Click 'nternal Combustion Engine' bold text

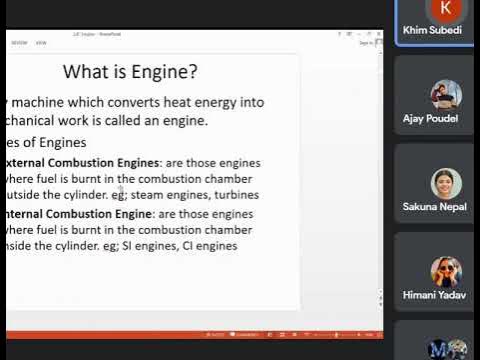coord(79,214)
